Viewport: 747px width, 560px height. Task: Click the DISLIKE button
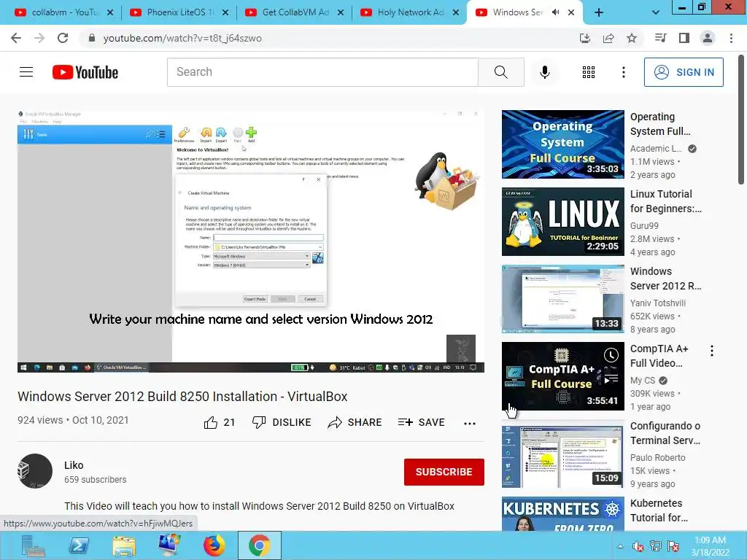[282, 422]
